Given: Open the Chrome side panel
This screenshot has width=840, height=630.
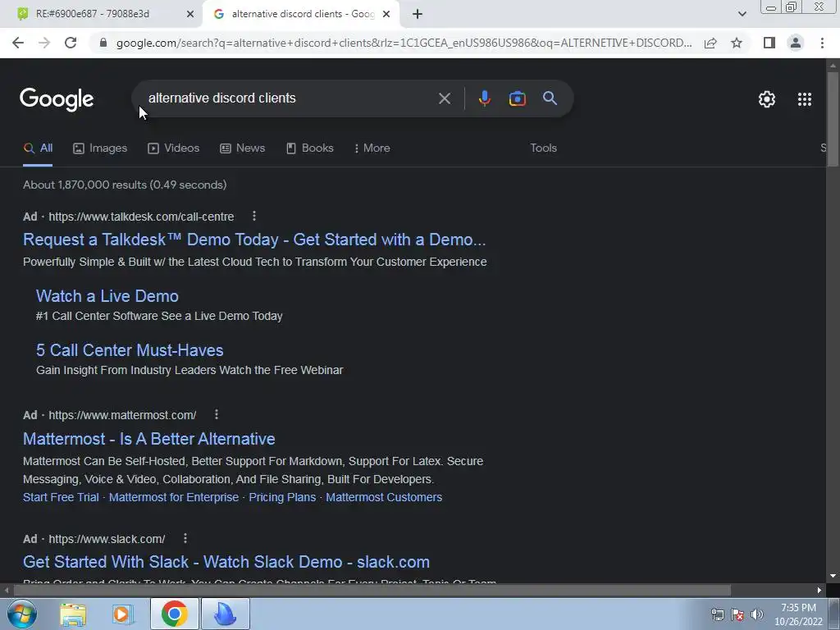Looking at the screenshot, I should click(x=769, y=43).
